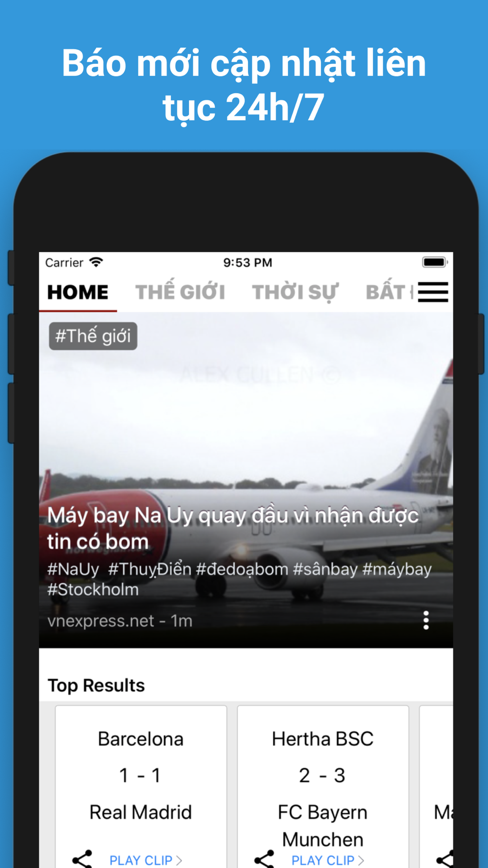Check the Wi-Fi status icon
The height and width of the screenshot is (868, 488).
tap(97, 262)
